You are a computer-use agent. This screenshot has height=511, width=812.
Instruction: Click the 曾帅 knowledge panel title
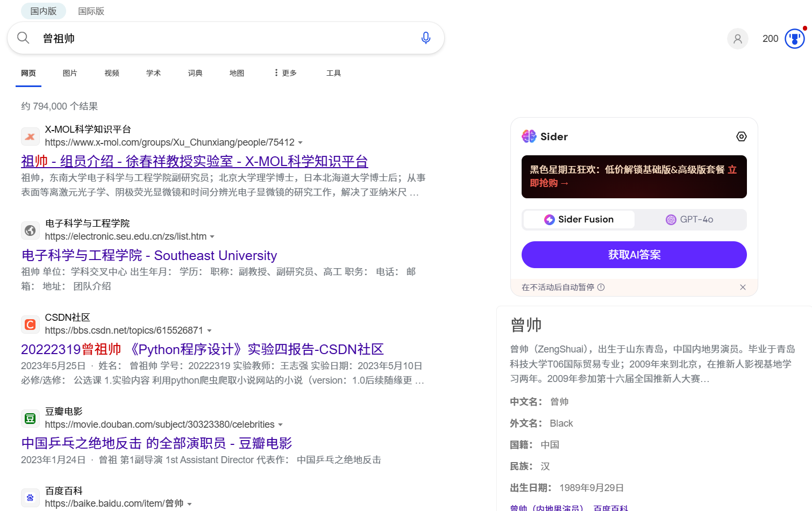526,325
